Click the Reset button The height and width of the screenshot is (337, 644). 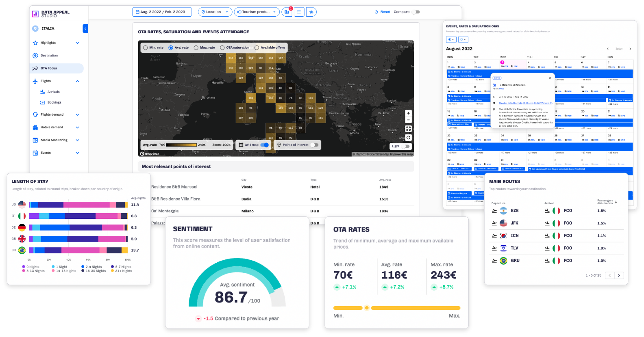tap(382, 12)
